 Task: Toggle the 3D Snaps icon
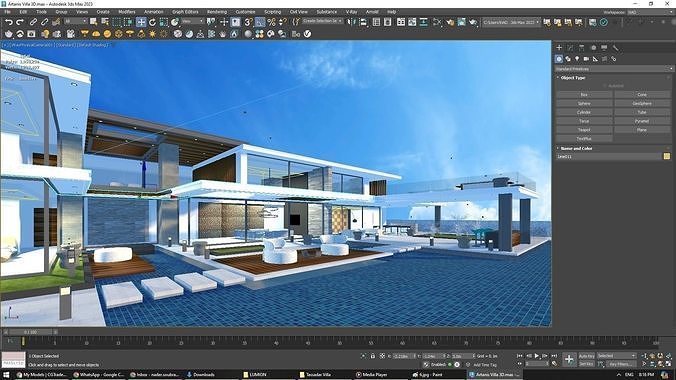tap(248, 22)
